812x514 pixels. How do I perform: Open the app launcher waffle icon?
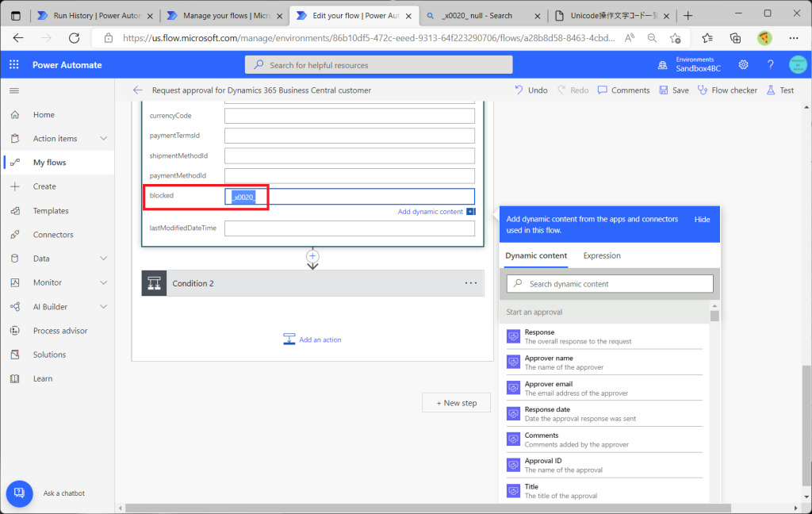[x=14, y=65]
